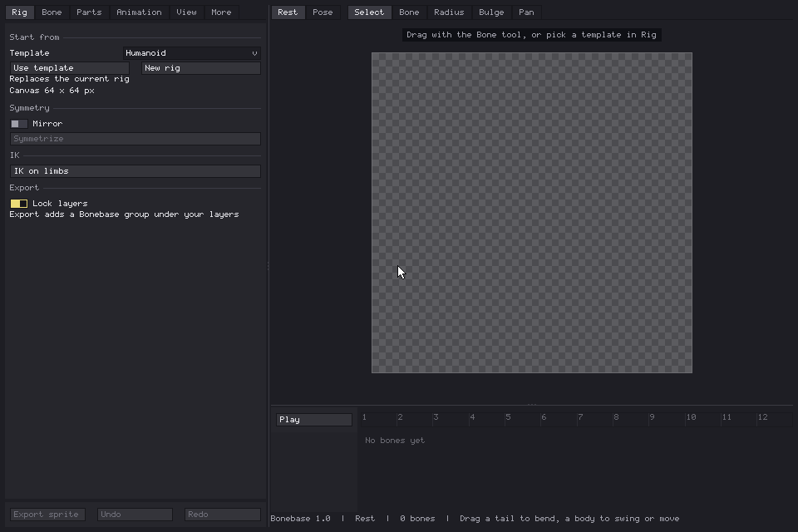This screenshot has height=532, width=798.
Task: Open the Bone tab in left panel
Action: [52, 12]
